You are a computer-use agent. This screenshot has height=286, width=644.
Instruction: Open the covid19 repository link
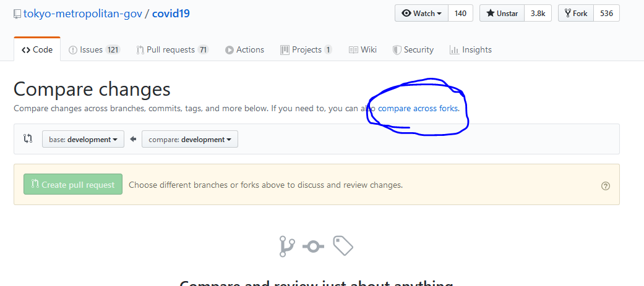point(171,14)
